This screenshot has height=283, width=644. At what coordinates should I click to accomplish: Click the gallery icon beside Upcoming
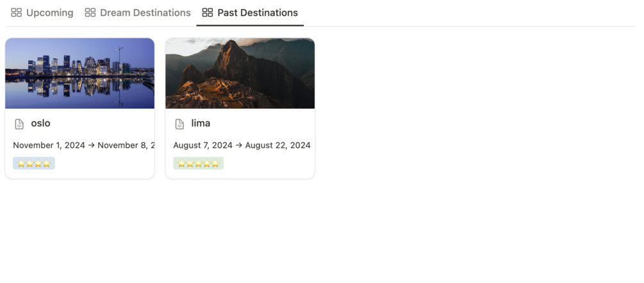17,13
